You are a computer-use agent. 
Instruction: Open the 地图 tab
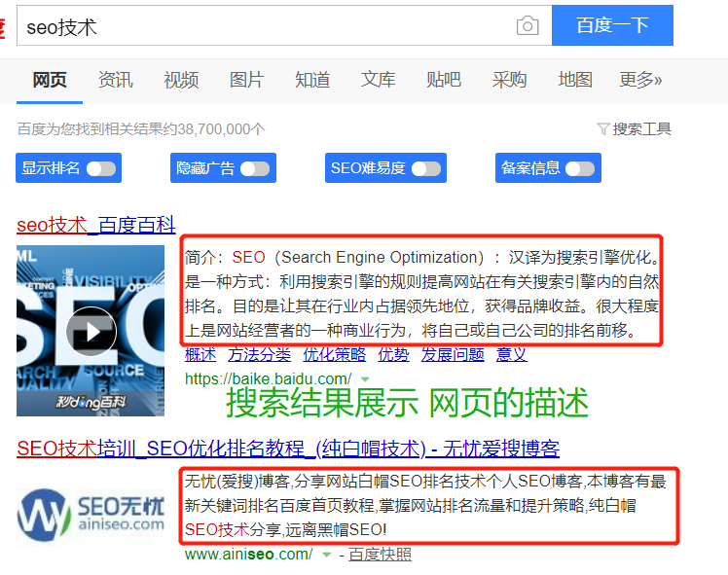click(575, 80)
